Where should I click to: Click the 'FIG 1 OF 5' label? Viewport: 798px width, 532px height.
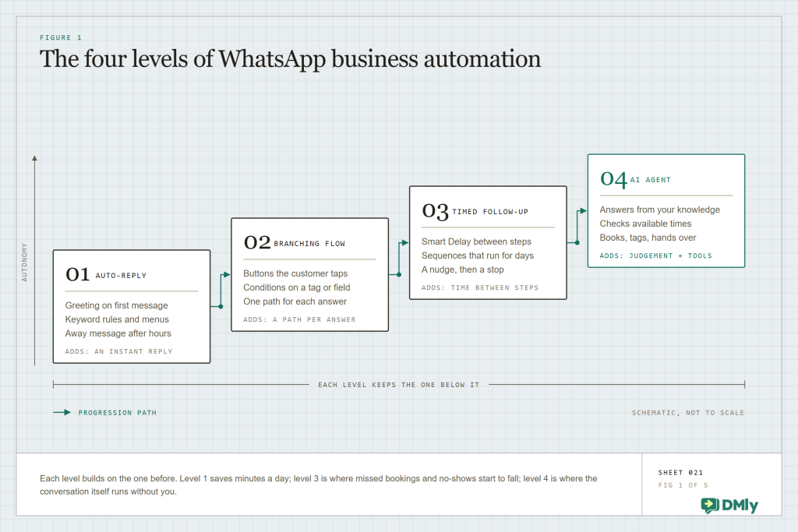pos(683,485)
